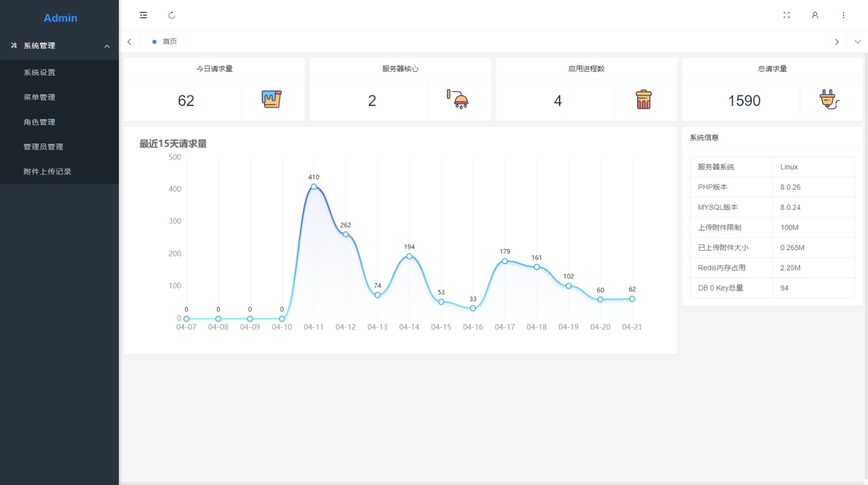Click the 04-16 data point labeled 33

[473, 308]
